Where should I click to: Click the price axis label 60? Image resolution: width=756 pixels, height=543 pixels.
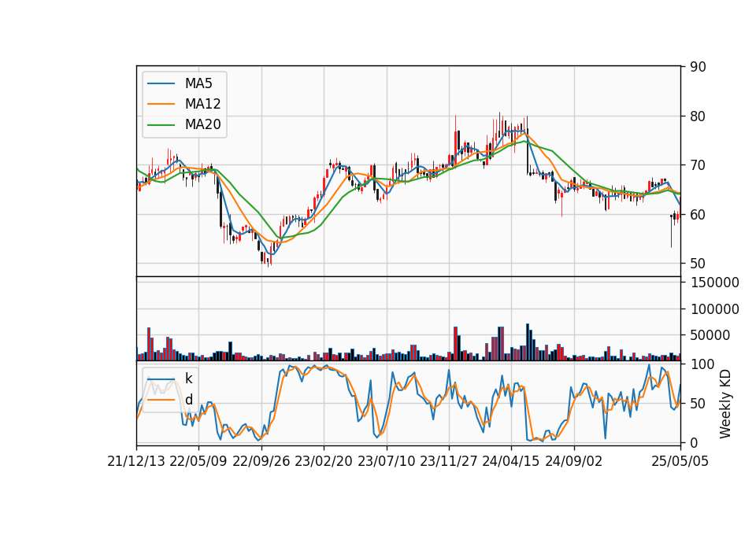coord(698,215)
